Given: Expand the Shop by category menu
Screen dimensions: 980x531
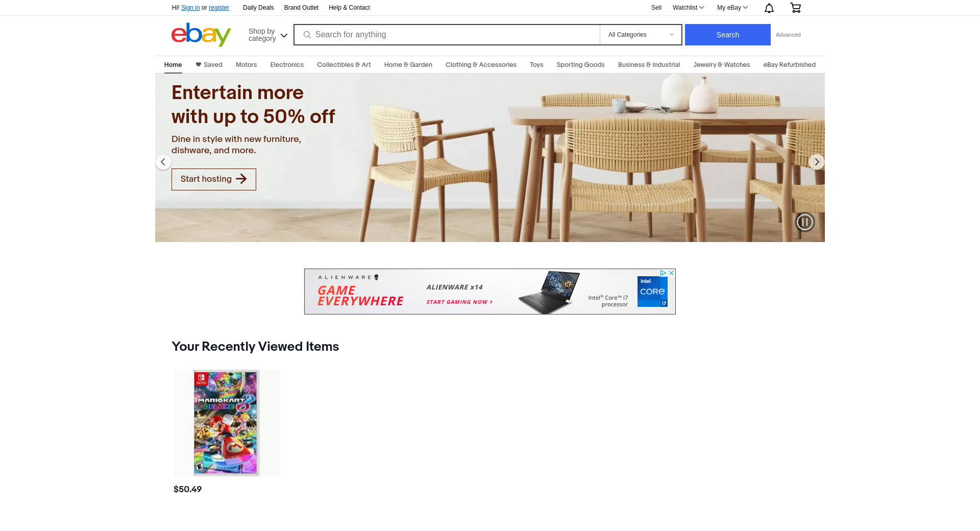Looking at the screenshot, I should tap(268, 35).
